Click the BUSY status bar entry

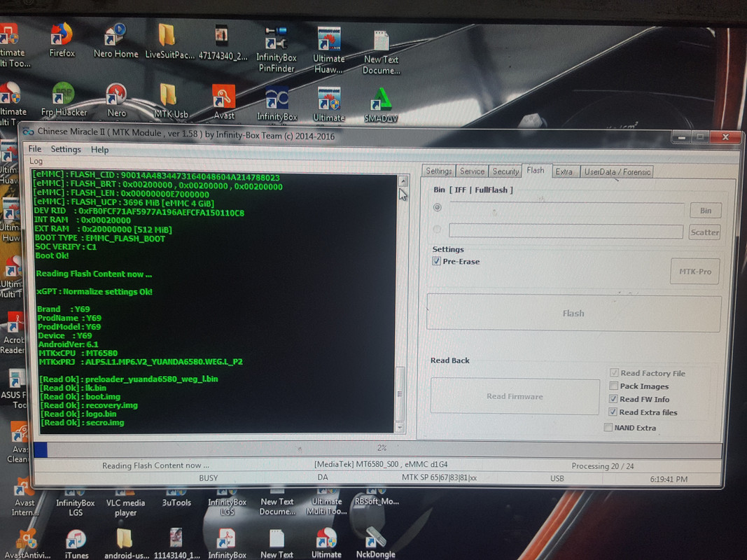(x=208, y=477)
